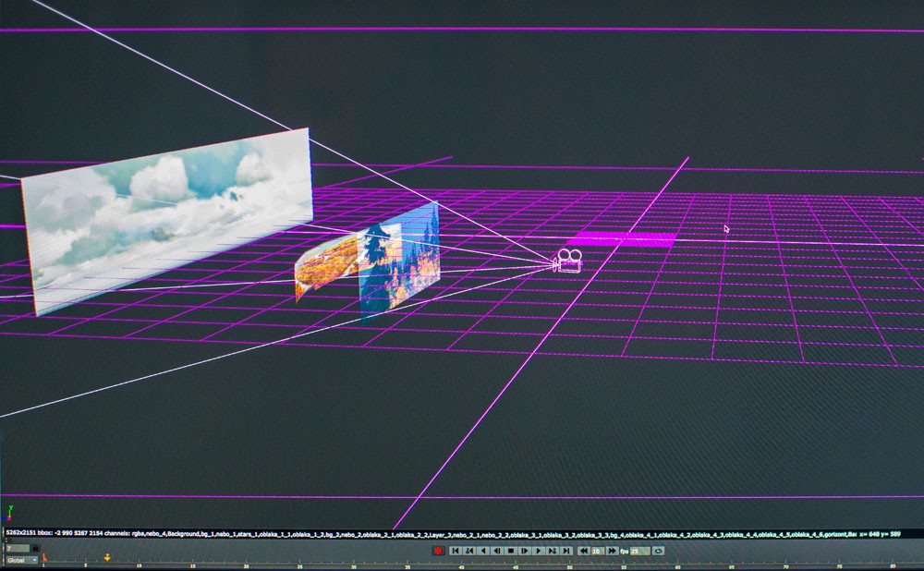Screen dimensions: 924x571
Task: Skip backward by the frame increment
Action: point(584,551)
